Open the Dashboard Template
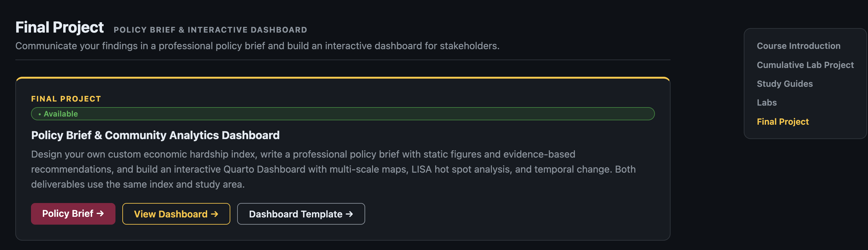The image size is (868, 250). [x=301, y=214]
